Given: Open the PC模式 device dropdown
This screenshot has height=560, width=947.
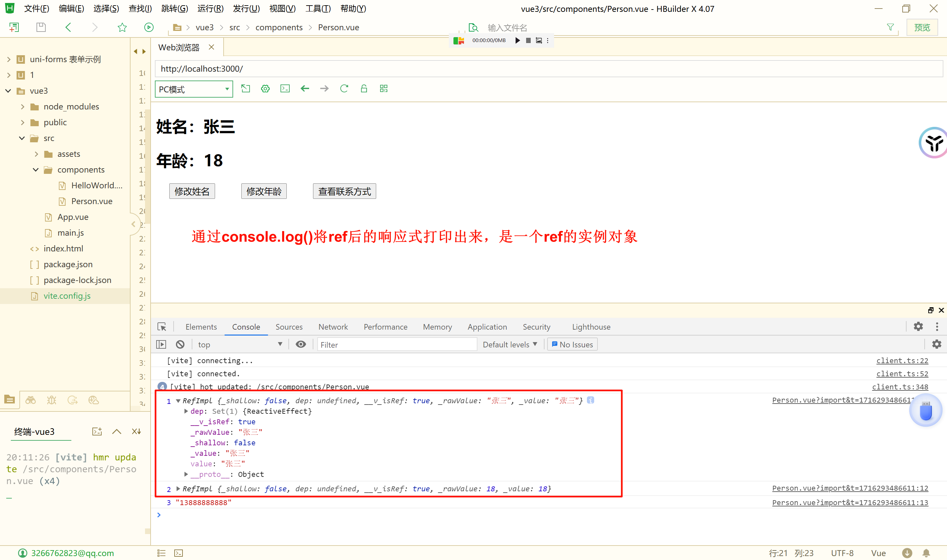Looking at the screenshot, I should coord(194,89).
